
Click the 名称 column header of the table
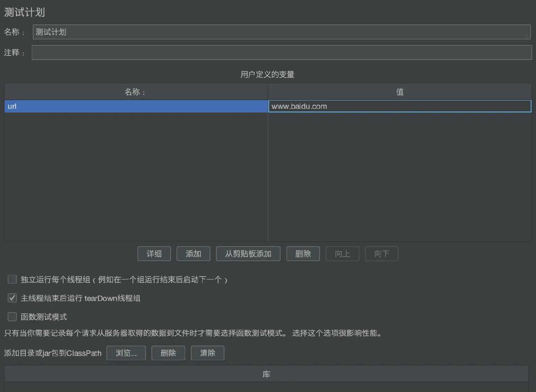tap(136, 92)
